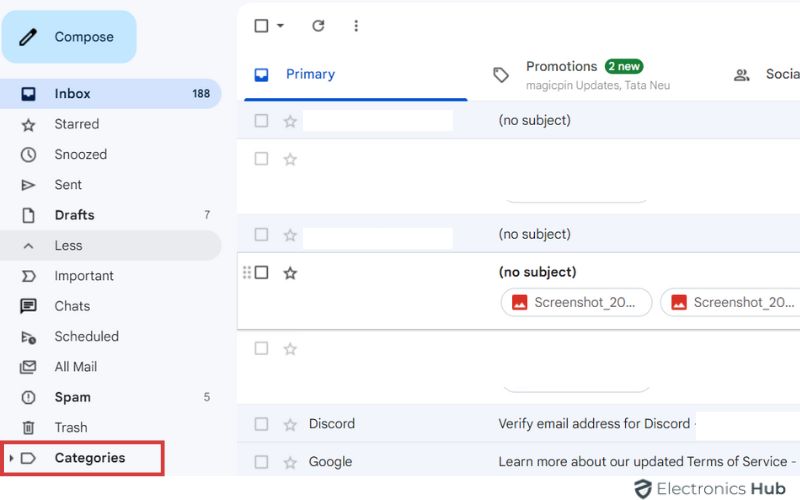Open the three-dot More options menu
Screen dimensions: 800x500
click(356, 26)
